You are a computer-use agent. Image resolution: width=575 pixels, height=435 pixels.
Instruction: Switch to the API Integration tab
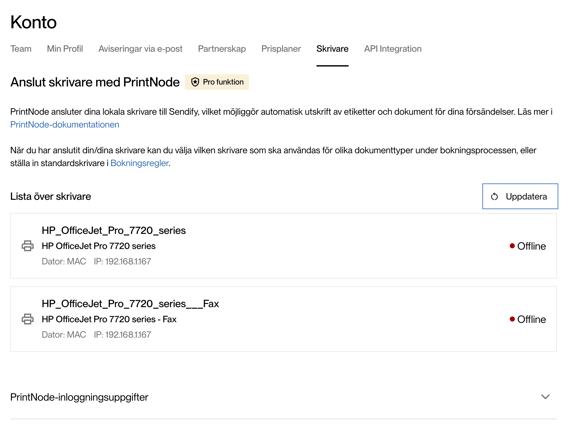393,49
